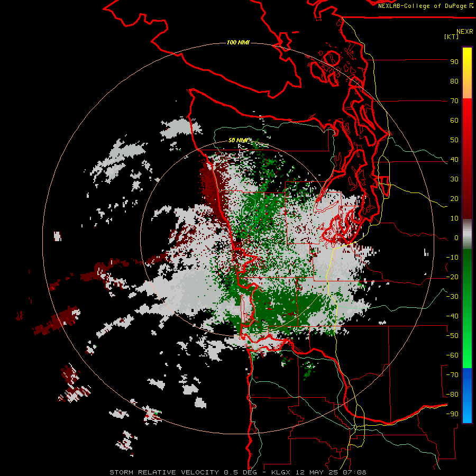Click the 20 value on the velocity scale

[454, 199]
